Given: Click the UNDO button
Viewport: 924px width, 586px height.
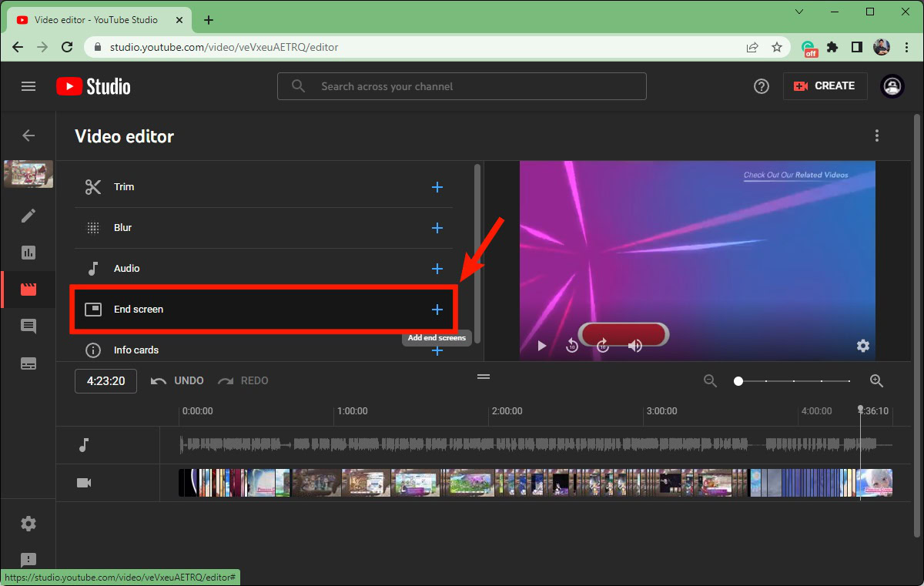Looking at the screenshot, I should click(x=178, y=381).
